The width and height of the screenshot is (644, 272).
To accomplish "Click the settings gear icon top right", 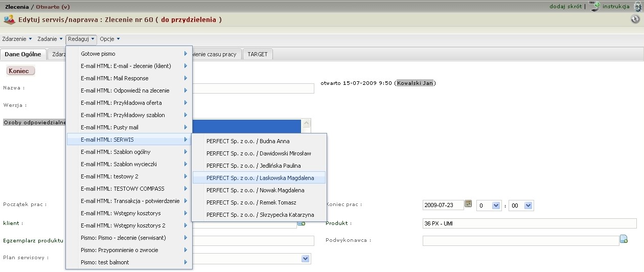I will click(x=637, y=7).
